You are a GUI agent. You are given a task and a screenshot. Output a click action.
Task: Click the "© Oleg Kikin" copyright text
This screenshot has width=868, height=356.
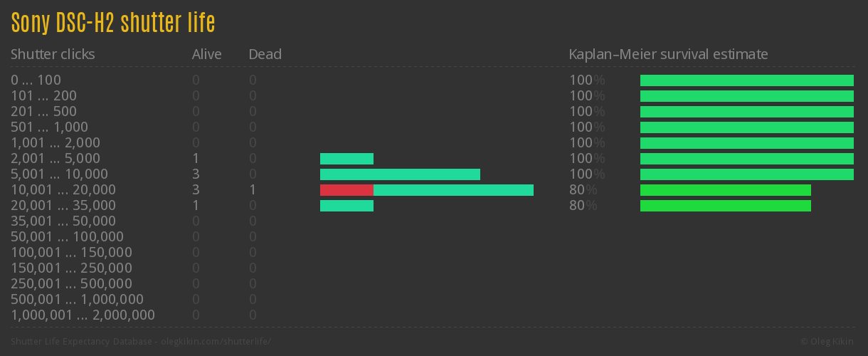827,342
